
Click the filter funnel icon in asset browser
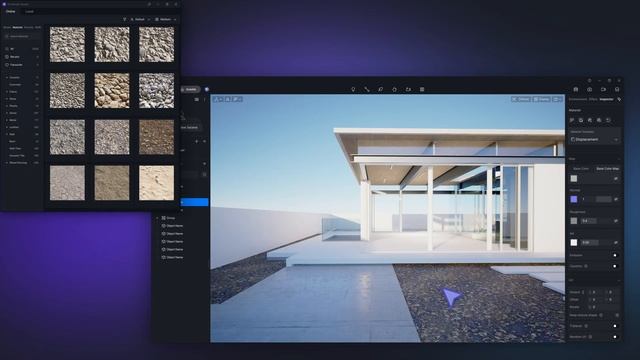[124, 19]
